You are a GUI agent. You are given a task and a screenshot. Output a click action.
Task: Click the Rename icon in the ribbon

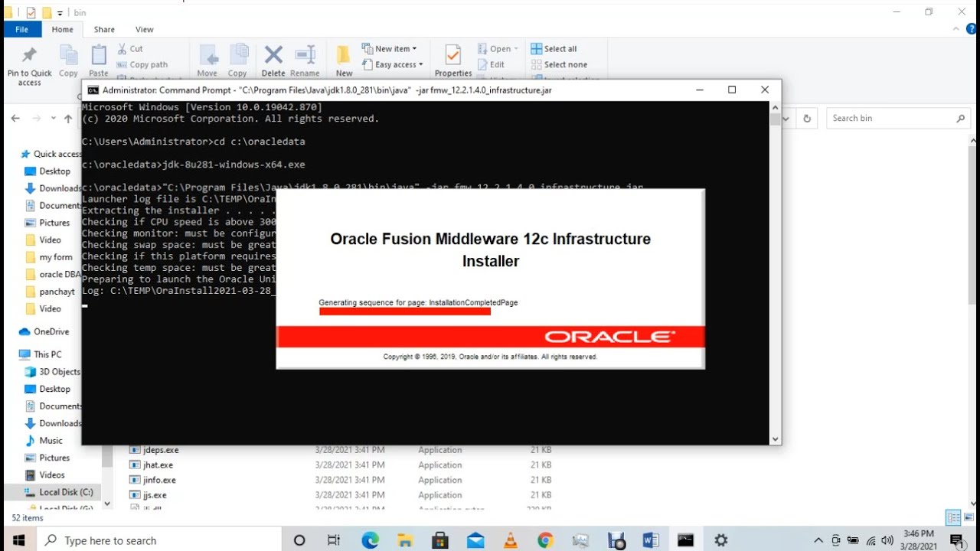305,54
